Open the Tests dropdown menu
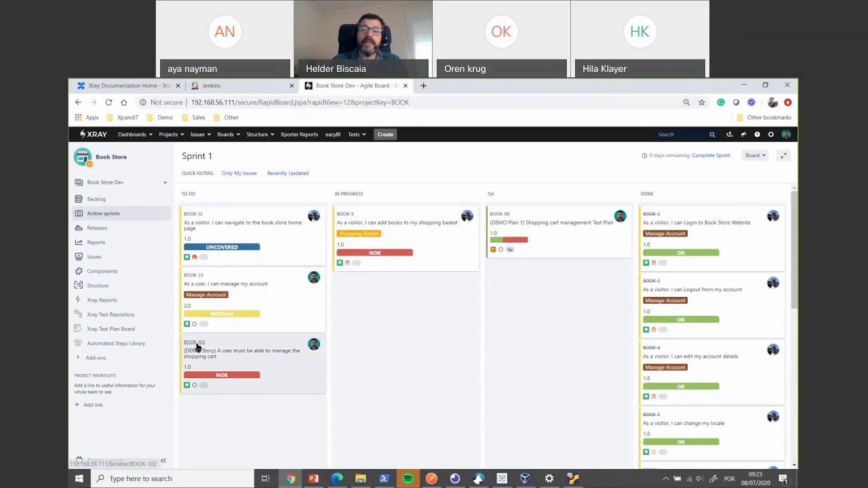 [356, 134]
